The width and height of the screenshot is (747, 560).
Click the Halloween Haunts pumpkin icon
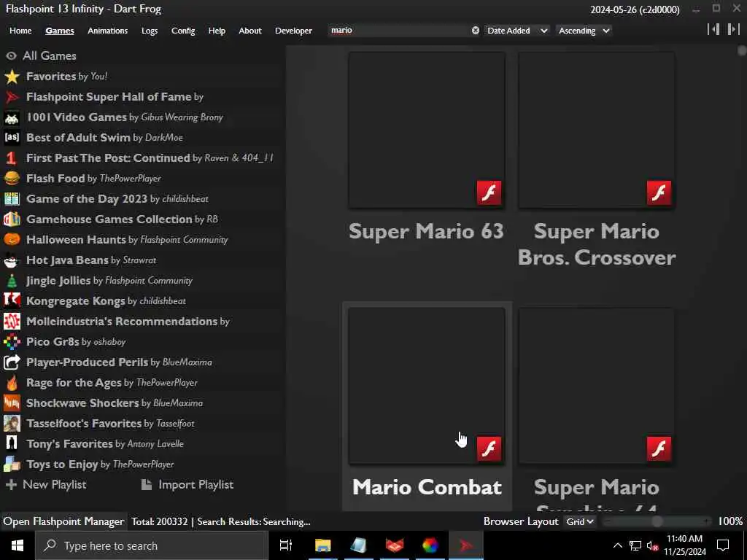(x=12, y=239)
